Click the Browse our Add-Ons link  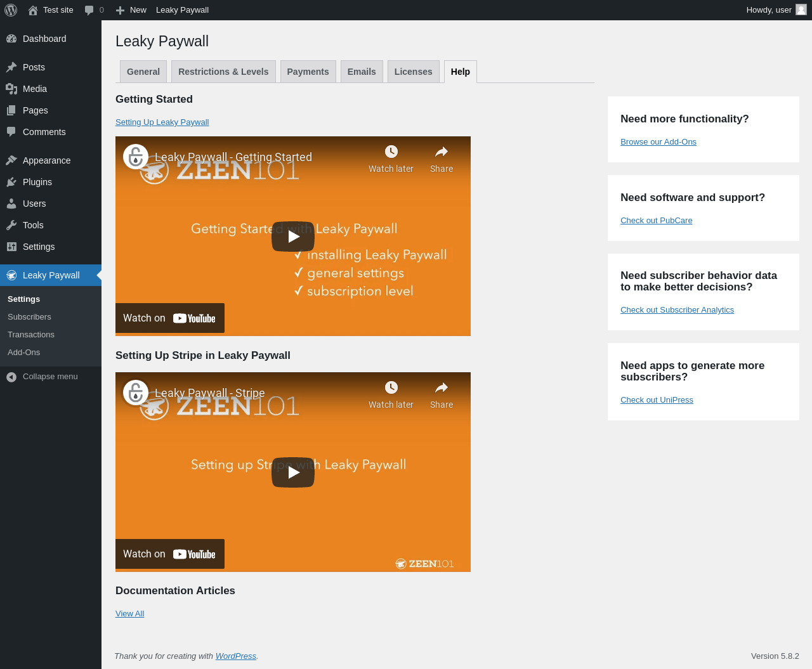pos(658,142)
